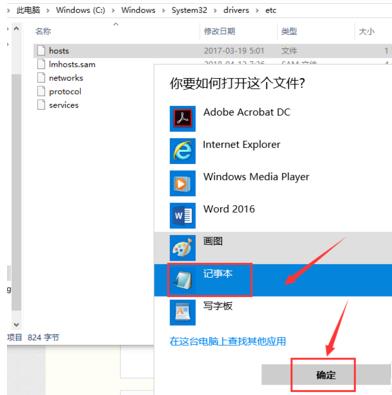Choose the 画图 paint palette icon
Screen dimensions: 392x395
(183, 248)
